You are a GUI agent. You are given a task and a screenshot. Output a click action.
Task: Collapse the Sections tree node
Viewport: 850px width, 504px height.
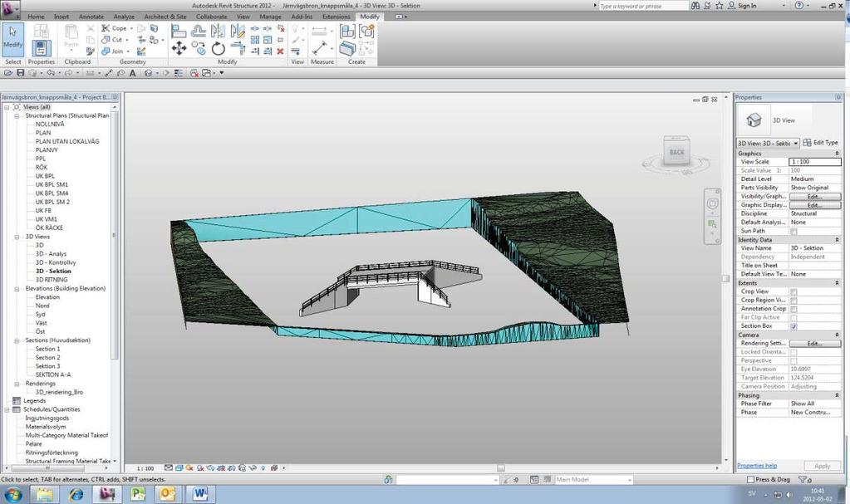point(17,341)
